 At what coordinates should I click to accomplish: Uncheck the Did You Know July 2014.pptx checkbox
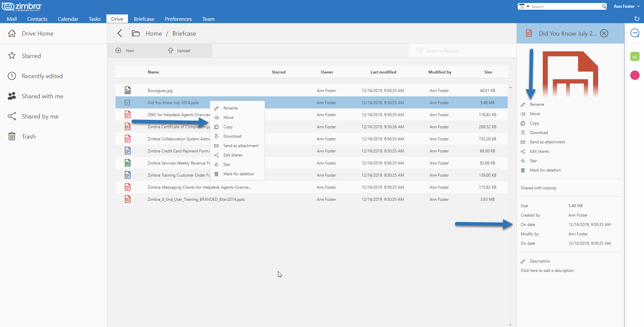click(127, 102)
